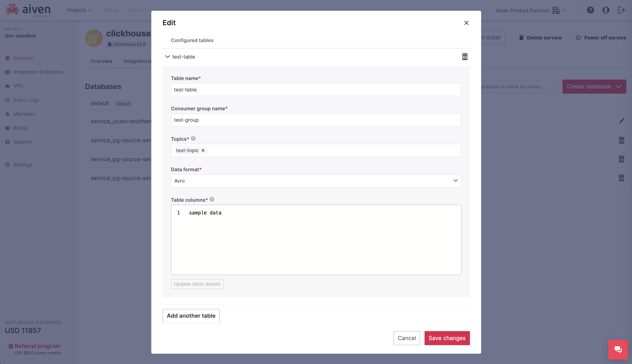Image resolution: width=632 pixels, height=364 pixels.
Task: Open Settings in the sidebar
Action: [23, 164]
